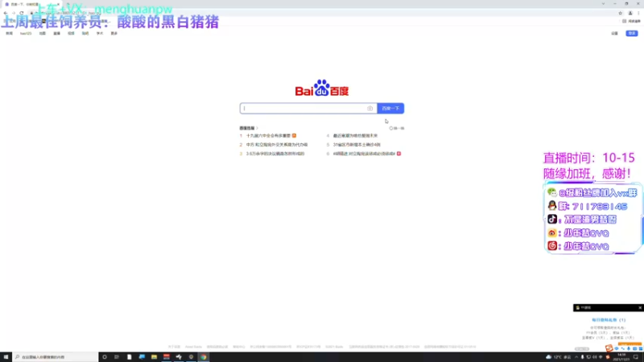The width and height of the screenshot is (644, 362).
Task: Open the fifth hot search about 31 provinces
Action: [357, 145]
